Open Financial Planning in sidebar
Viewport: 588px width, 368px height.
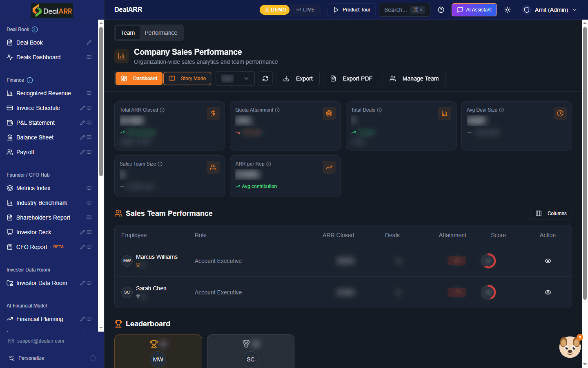(x=40, y=319)
